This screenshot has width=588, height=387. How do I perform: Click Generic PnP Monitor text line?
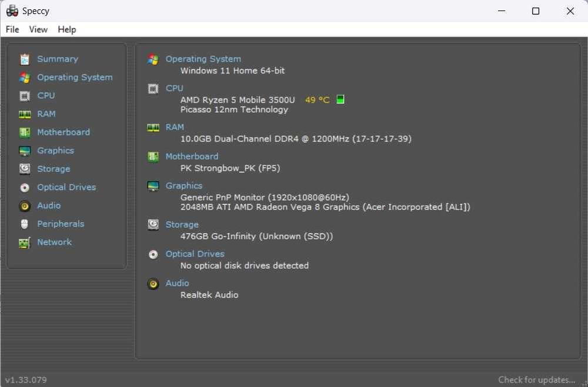click(x=265, y=197)
